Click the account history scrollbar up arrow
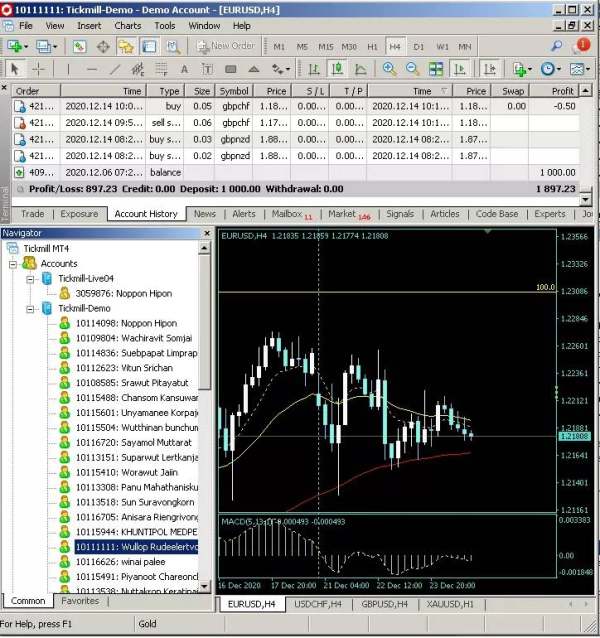 (x=585, y=90)
